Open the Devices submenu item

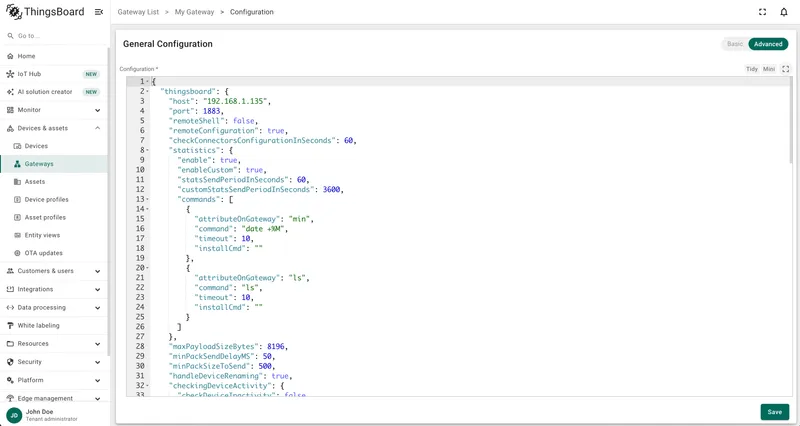click(54, 146)
